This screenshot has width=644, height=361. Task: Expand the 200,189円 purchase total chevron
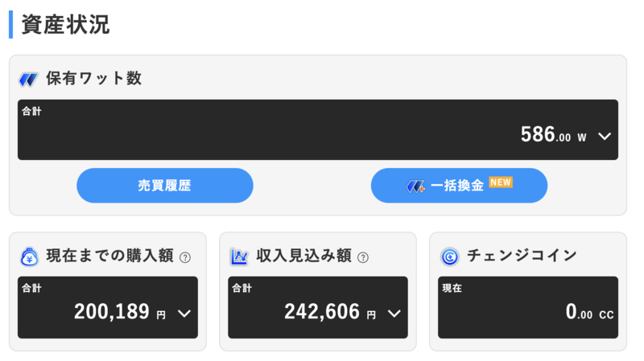184,314
